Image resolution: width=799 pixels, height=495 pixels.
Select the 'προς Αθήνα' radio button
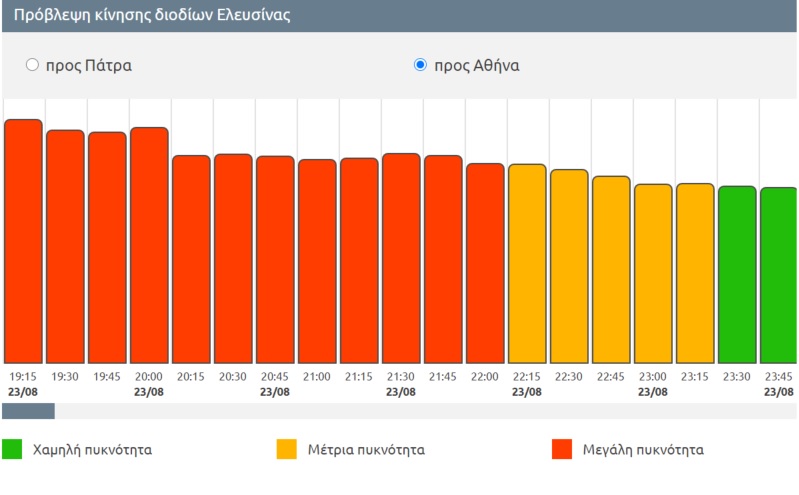click(420, 65)
